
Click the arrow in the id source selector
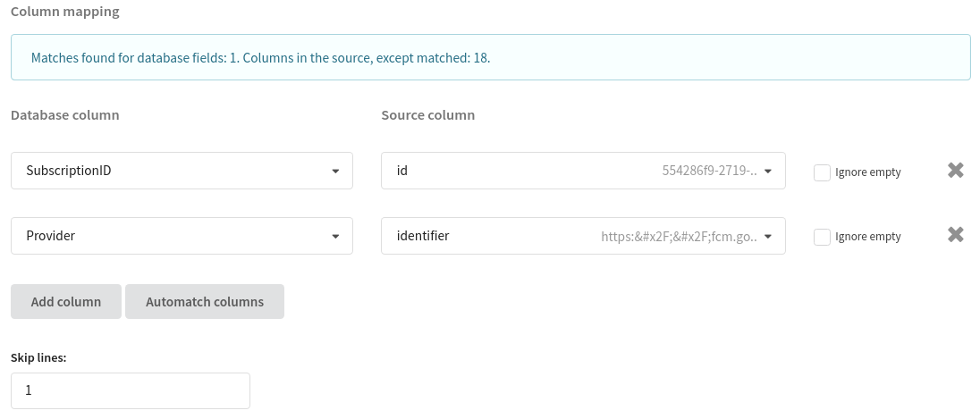(x=768, y=172)
